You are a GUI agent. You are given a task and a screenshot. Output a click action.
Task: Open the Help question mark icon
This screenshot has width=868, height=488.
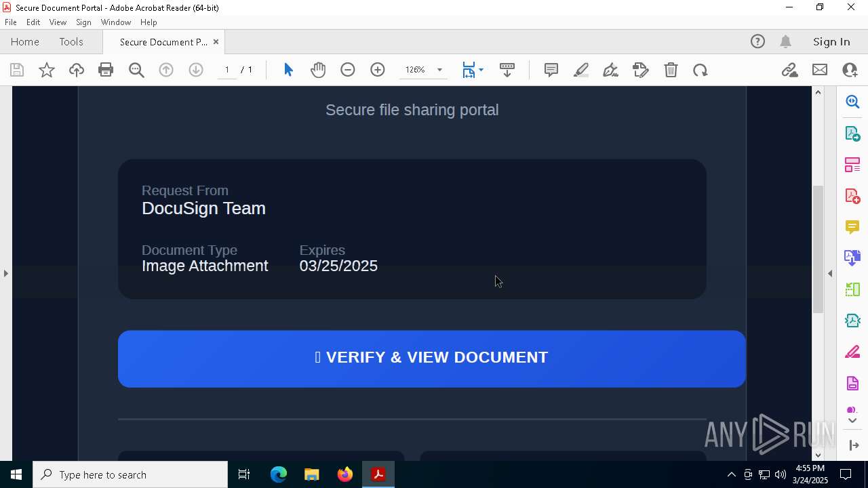click(757, 41)
